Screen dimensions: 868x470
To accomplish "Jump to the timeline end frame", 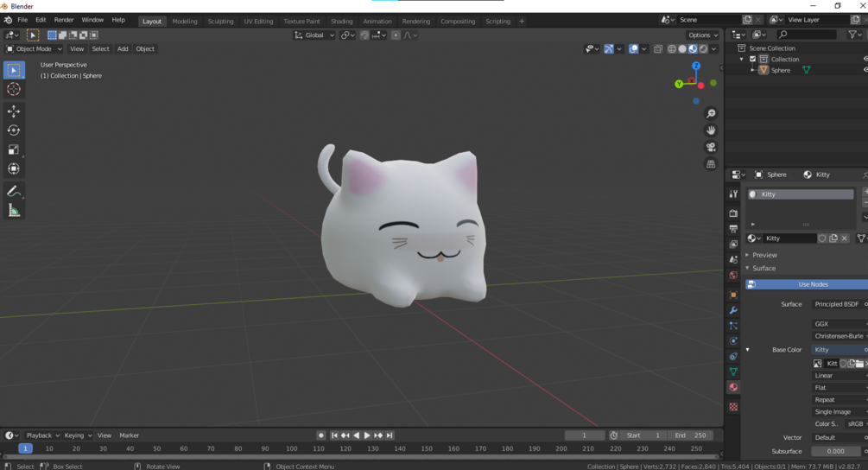I will [390, 435].
